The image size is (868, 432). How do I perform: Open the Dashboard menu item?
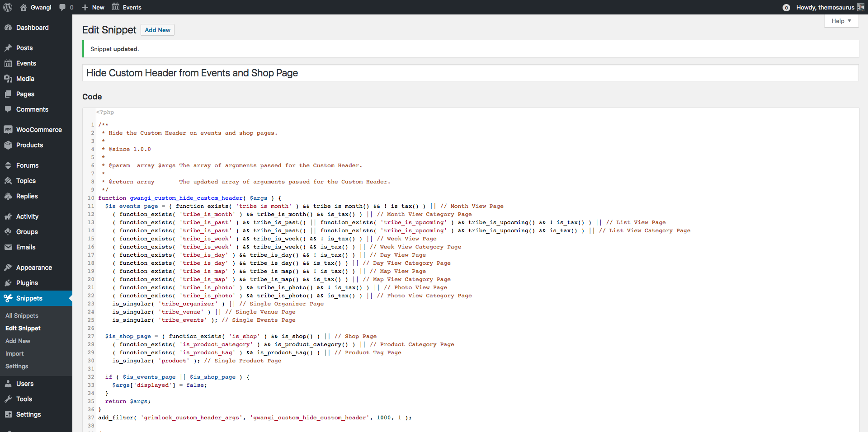point(33,28)
